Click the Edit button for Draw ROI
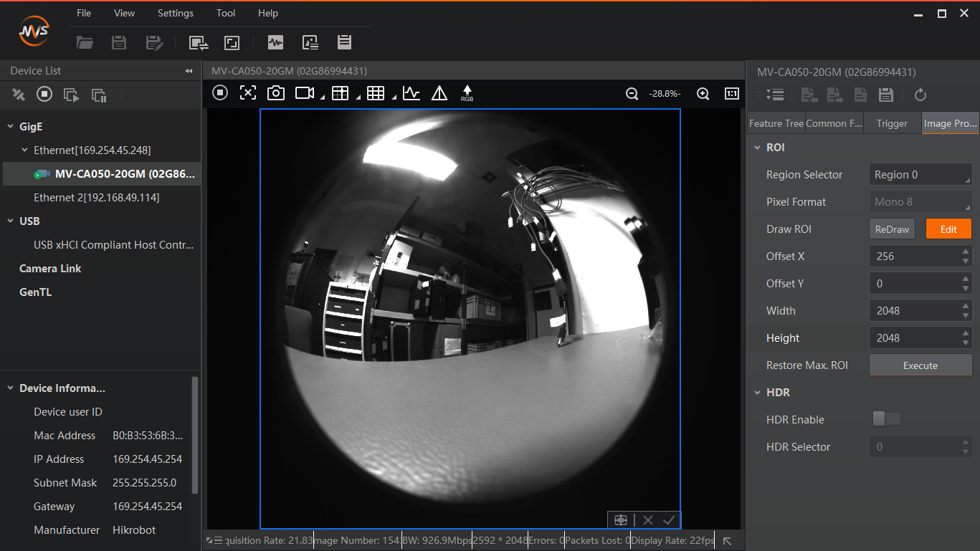Screen dimensions: 980x551 [x=948, y=229]
